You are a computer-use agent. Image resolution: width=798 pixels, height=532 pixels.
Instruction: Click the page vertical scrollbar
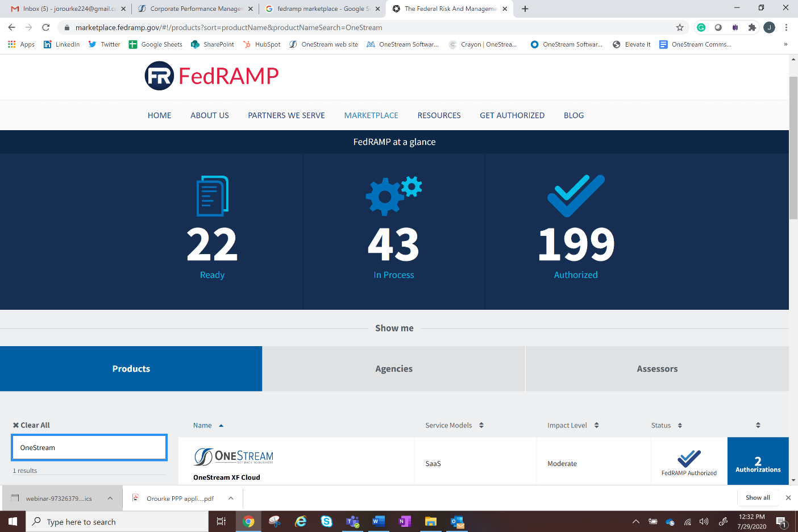click(x=793, y=147)
